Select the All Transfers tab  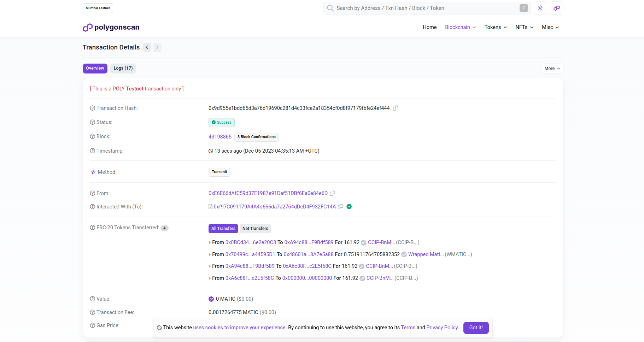(223, 229)
